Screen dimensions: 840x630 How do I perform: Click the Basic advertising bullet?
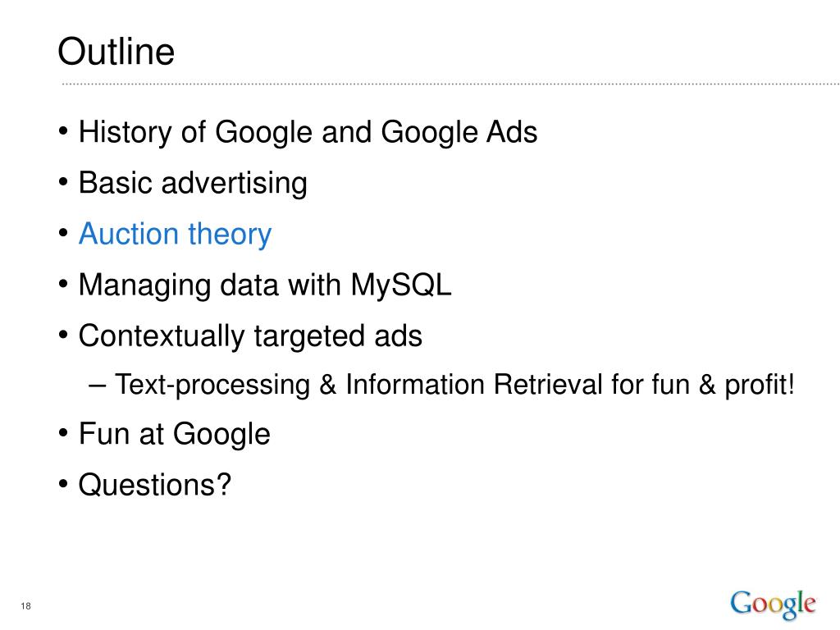[193, 183]
